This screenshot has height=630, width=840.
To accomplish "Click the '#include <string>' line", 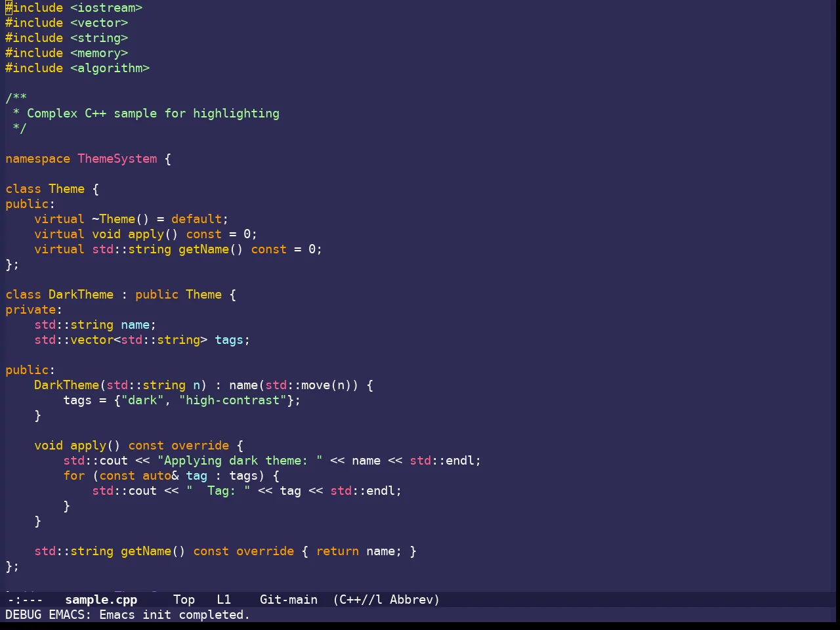I will pyautogui.click(x=67, y=38).
